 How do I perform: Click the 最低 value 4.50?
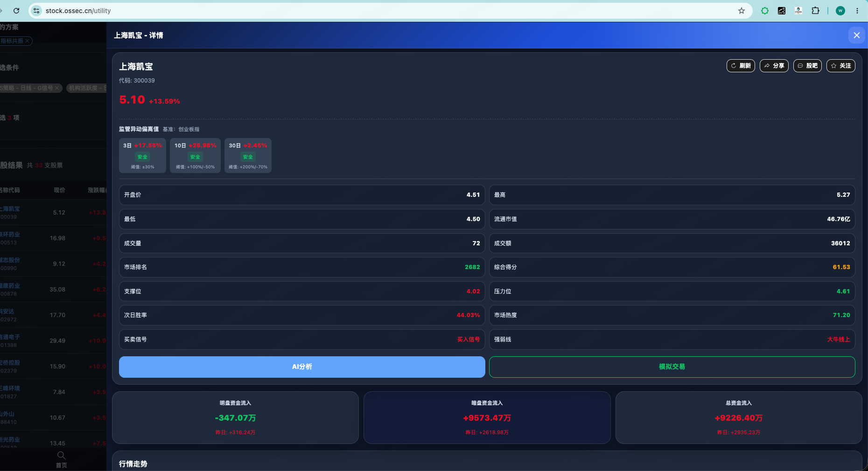(x=473, y=219)
